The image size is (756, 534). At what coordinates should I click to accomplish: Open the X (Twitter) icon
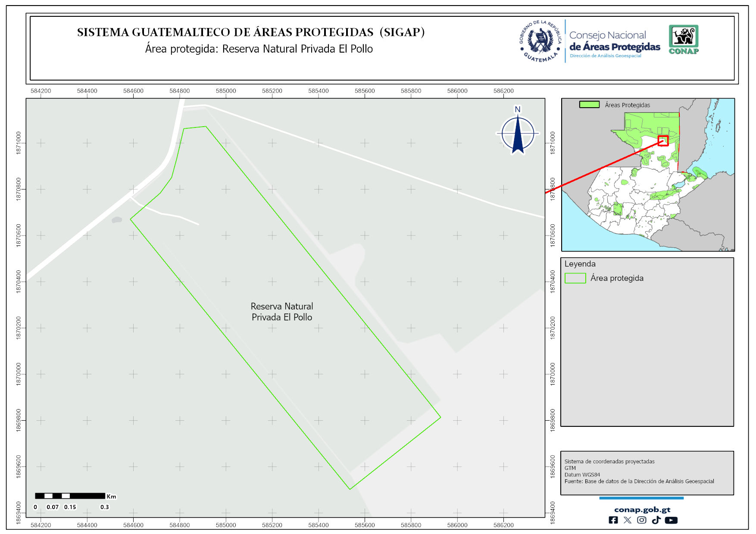tap(627, 520)
